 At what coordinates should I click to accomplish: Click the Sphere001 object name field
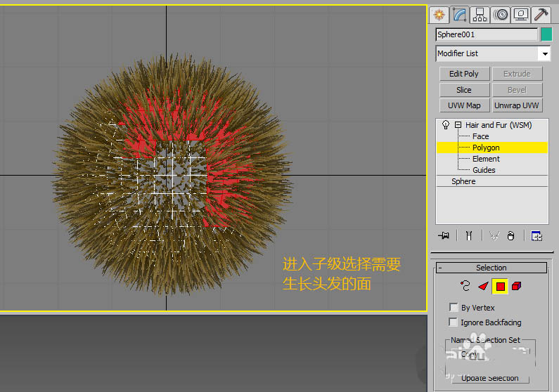point(487,34)
